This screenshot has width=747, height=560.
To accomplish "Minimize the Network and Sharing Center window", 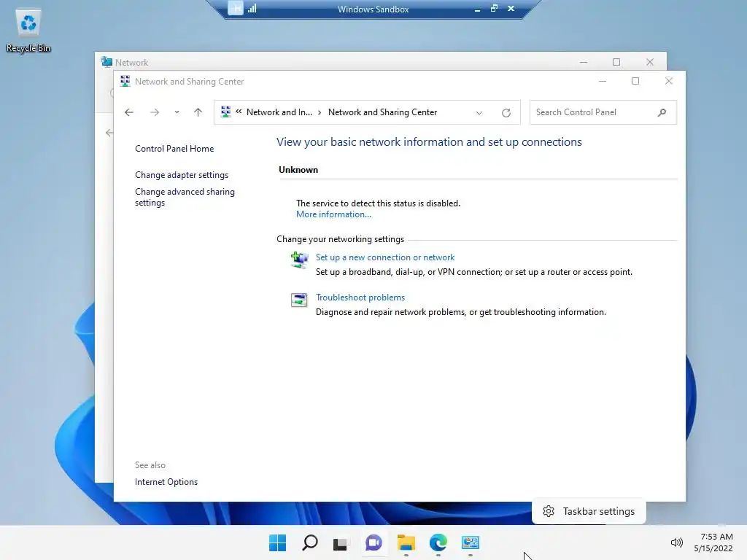I will [x=602, y=82].
